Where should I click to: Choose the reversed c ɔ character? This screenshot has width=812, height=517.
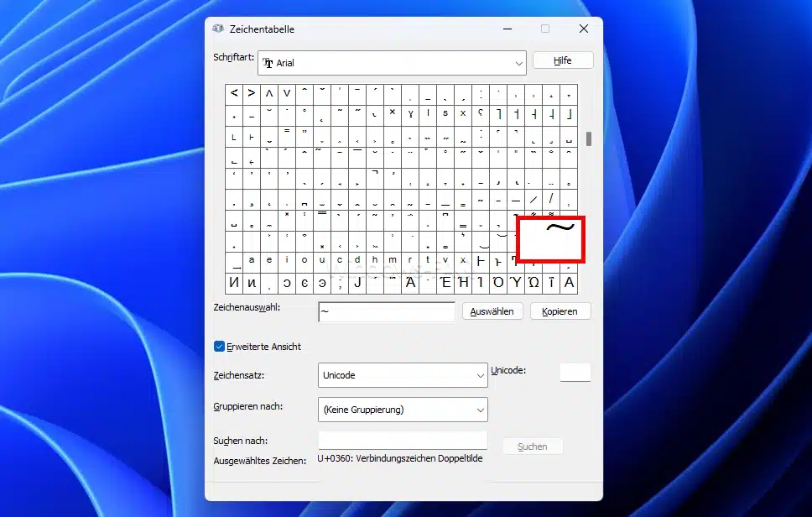287,284
